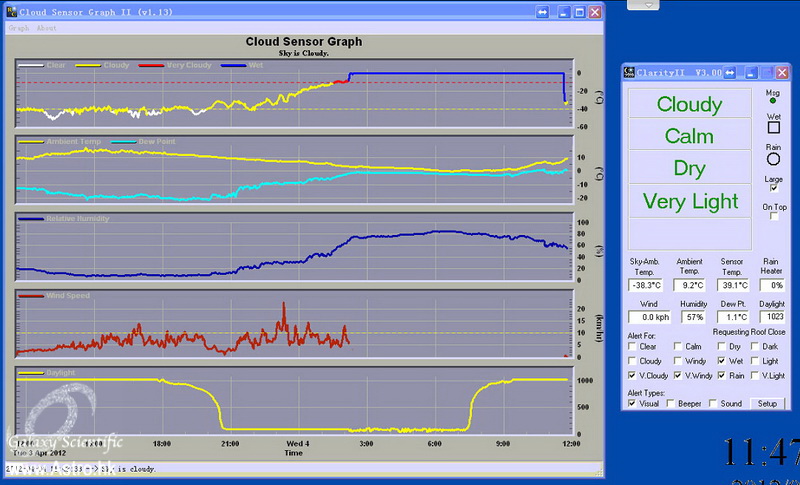Click the Rain circle indicator
This screenshot has height=485, width=800.
772,157
